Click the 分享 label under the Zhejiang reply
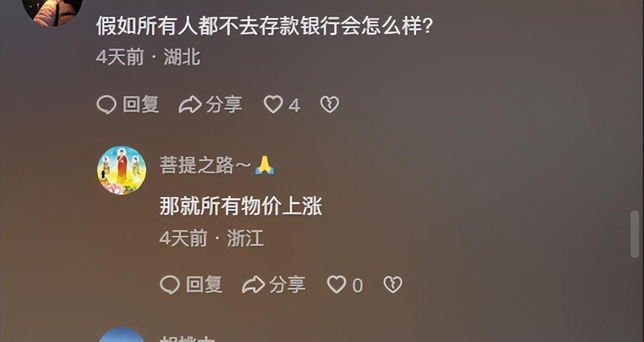This screenshot has height=342, width=644. 287,285
